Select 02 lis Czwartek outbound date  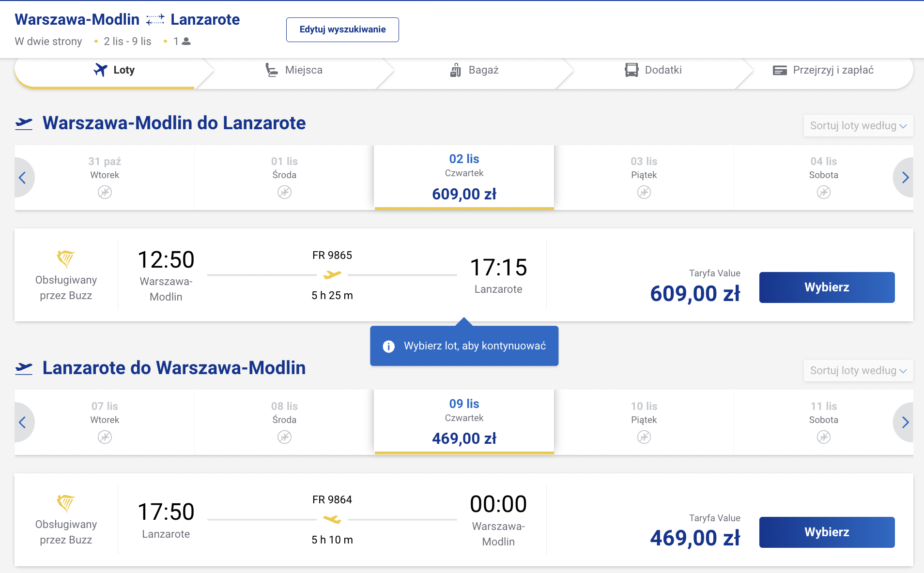tap(464, 177)
